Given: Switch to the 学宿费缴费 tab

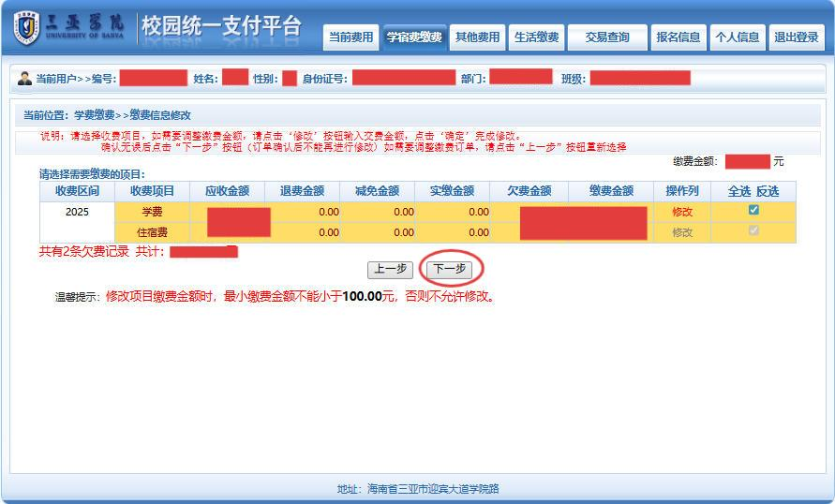Looking at the screenshot, I should click(413, 37).
